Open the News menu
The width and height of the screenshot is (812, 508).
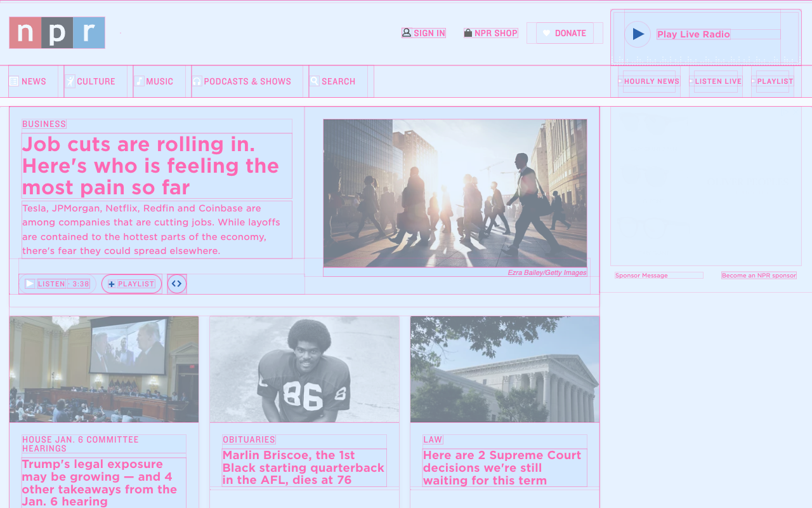pos(34,81)
